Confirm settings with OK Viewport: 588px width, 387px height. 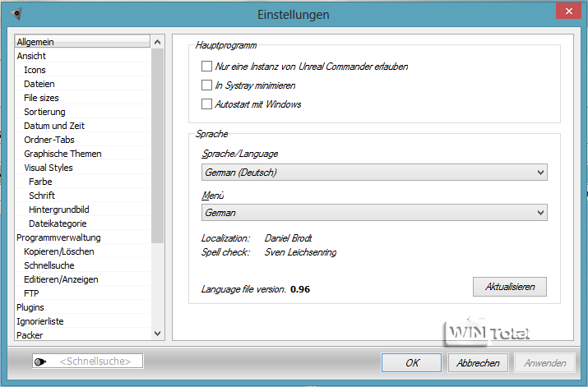coord(411,362)
